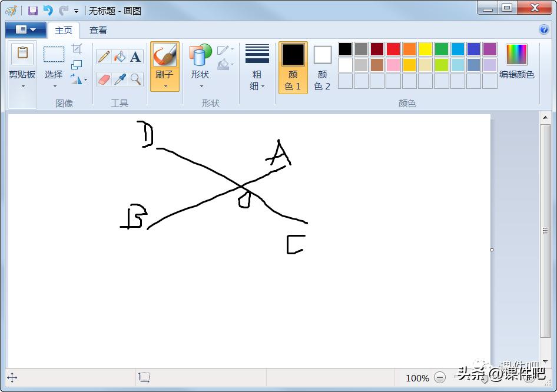Click the zoom out minus button
The height and width of the screenshot is (392, 557).
[x=440, y=377]
